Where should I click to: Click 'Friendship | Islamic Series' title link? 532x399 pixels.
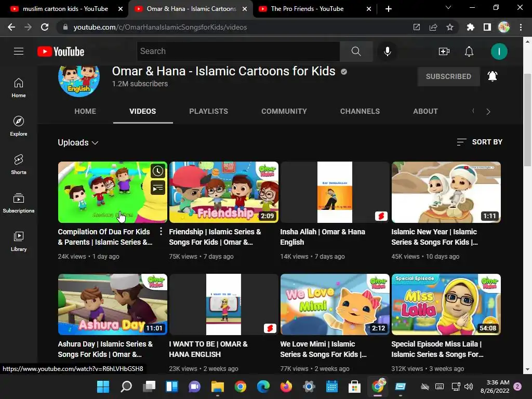tap(215, 237)
